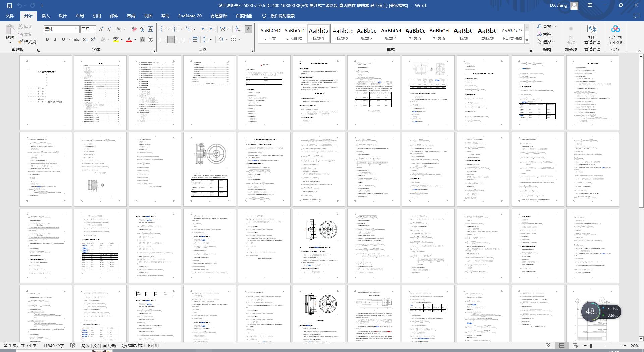This screenshot has width=644, height=352.
Task: Apply character border with the boxed A icon
Action: (150, 29)
